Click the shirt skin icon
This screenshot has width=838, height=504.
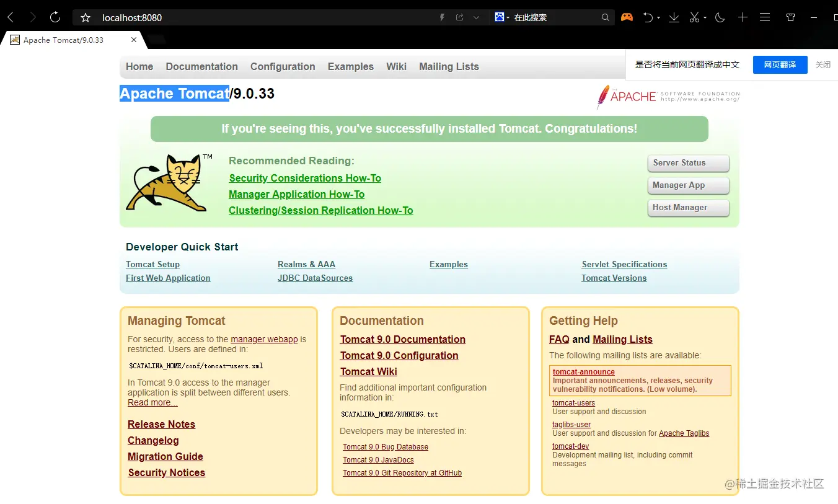tap(791, 17)
